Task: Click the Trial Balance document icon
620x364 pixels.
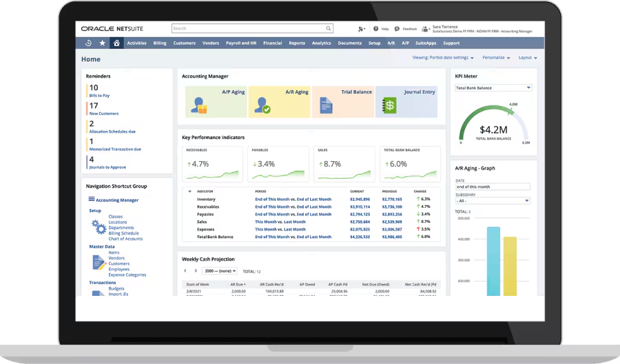Action: click(326, 105)
